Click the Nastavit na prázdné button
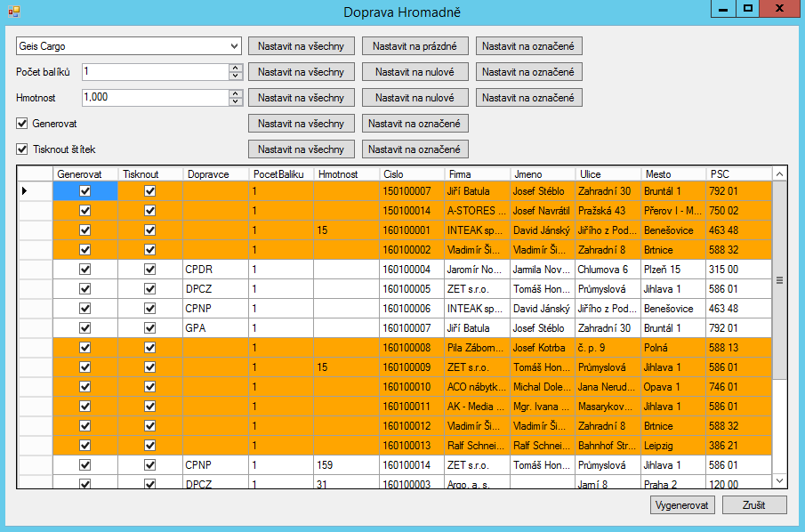This screenshot has height=532, width=805. (x=415, y=46)
